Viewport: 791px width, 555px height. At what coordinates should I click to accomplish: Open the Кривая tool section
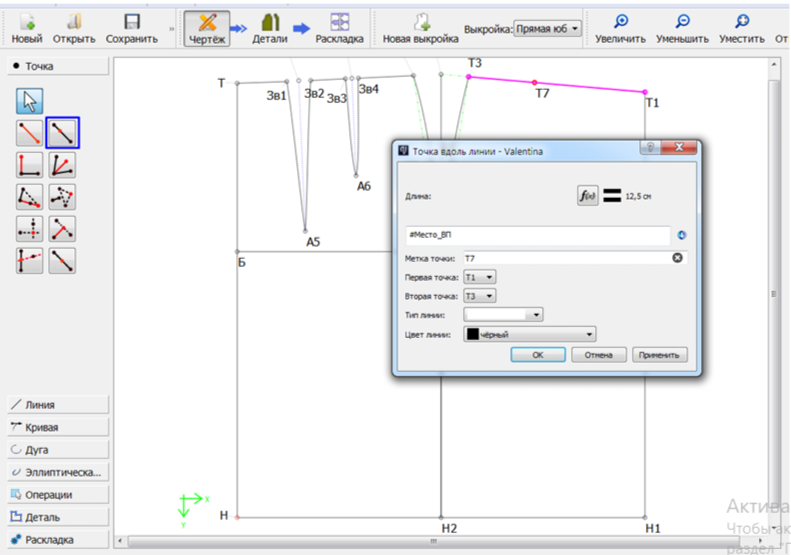pyautogui.click(x=58, y=427)
